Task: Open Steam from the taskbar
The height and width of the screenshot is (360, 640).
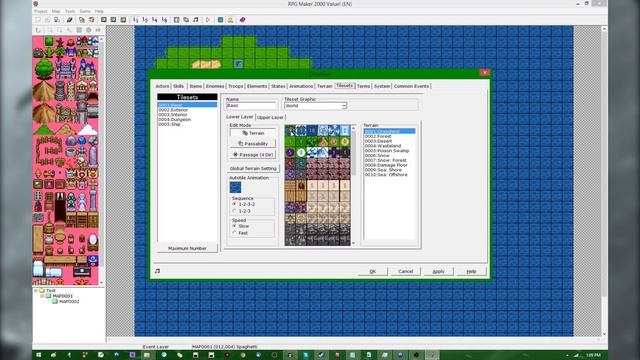Action: (x=321, y=355)
